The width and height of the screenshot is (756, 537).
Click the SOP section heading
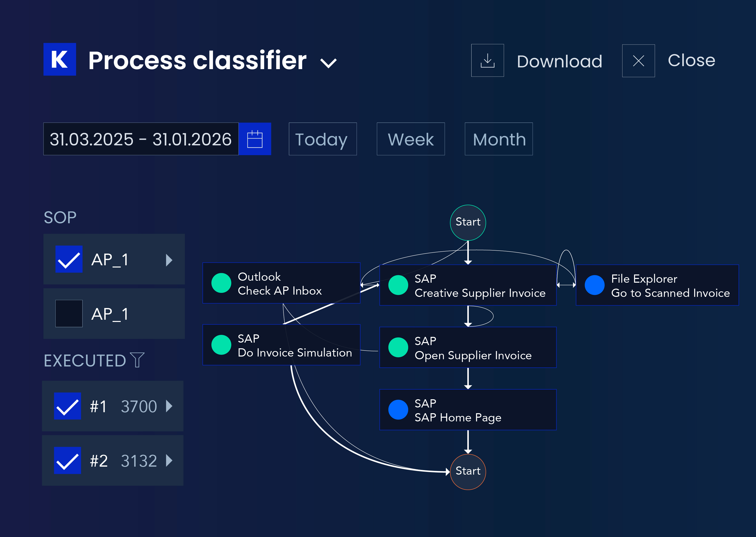(60, 218)
